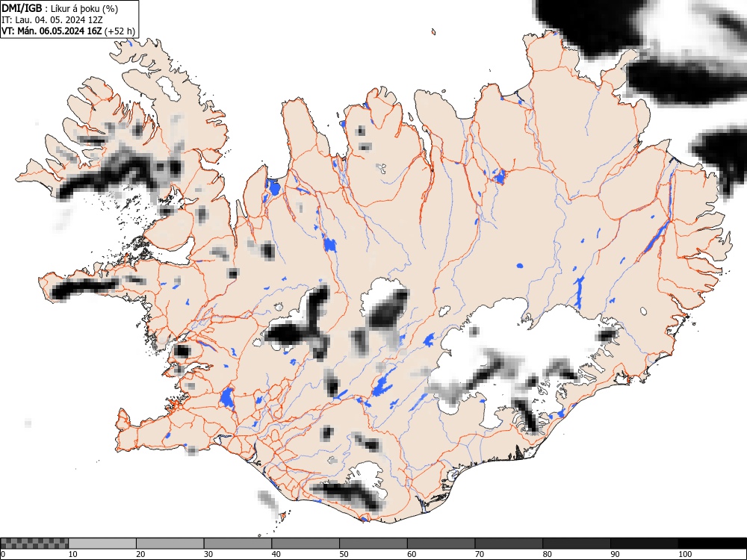Screen dimensions: 747x560
Task: Click the '10' label on the scale
Action: click(73, 554)
